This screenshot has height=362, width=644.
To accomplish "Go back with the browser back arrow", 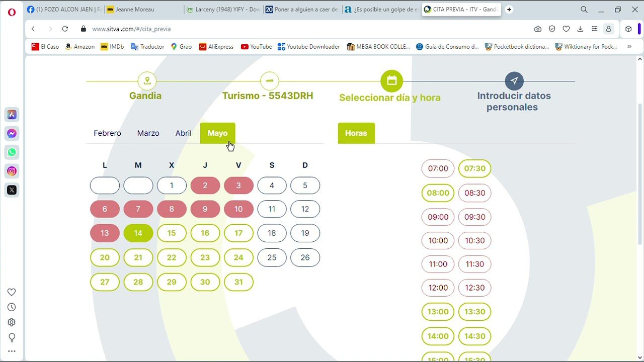I will pos(33,29).
